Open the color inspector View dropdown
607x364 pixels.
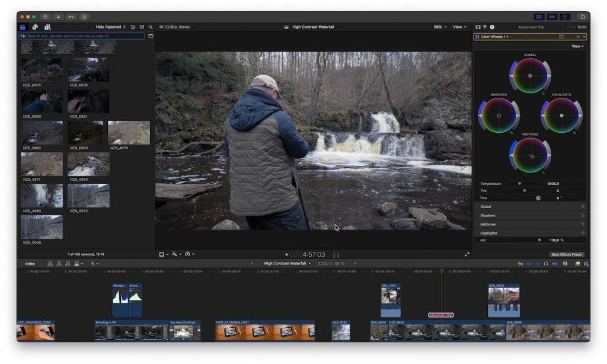click(x=577, y=46)
